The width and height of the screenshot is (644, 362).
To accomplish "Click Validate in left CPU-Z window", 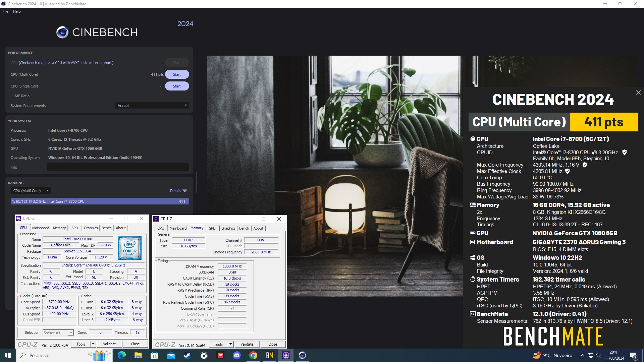I will [x=109, y=344].
